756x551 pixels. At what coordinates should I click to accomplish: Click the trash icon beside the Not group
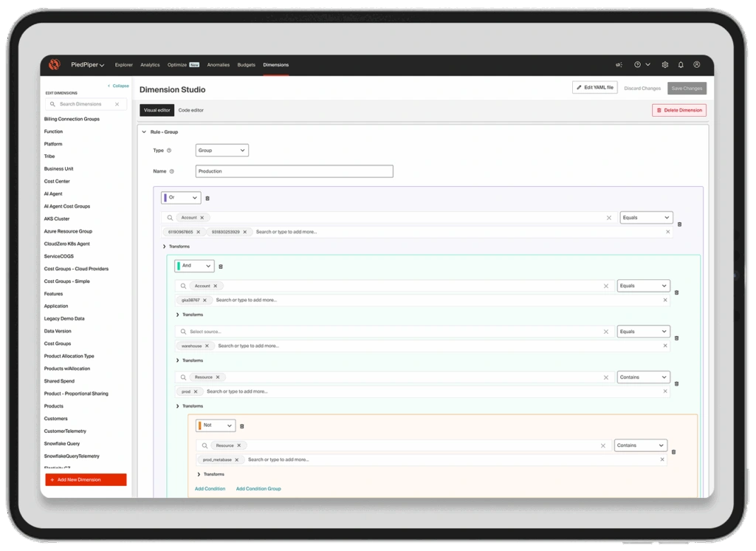pyautogui.click(x=241, y=425)
